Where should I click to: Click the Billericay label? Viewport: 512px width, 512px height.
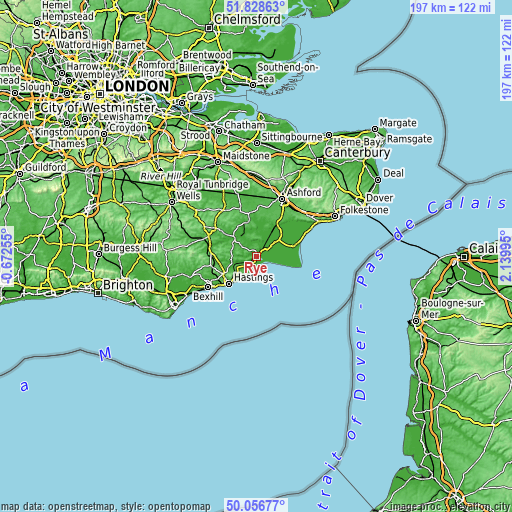click(x=199, y=68)
